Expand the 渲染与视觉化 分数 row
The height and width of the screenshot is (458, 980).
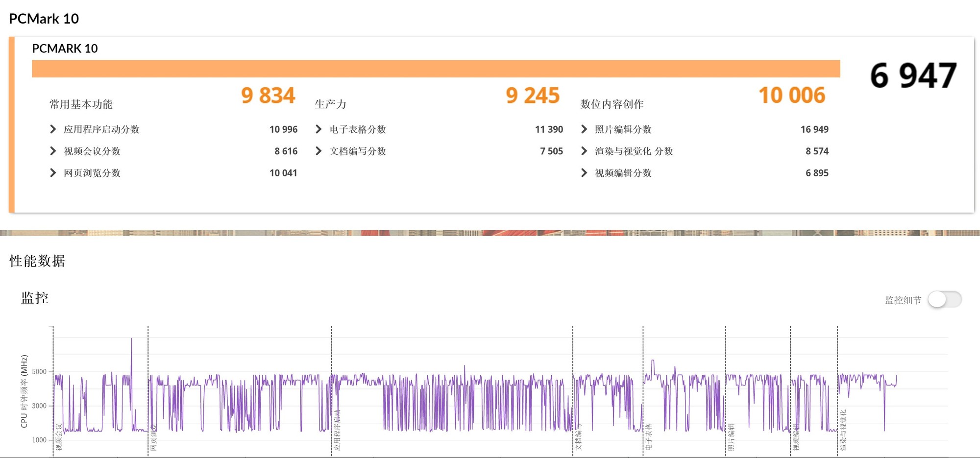pyautogui.click(x=584, y=151)
